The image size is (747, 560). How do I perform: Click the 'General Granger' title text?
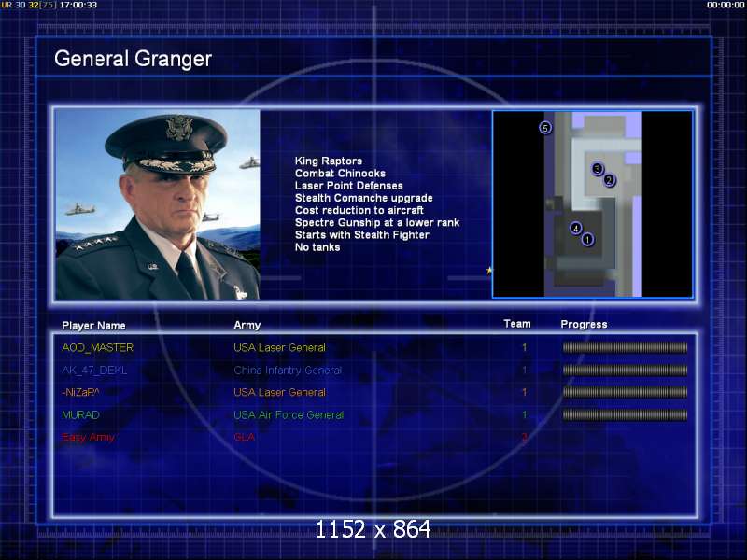pyautogui.click(x=133, y=59)
